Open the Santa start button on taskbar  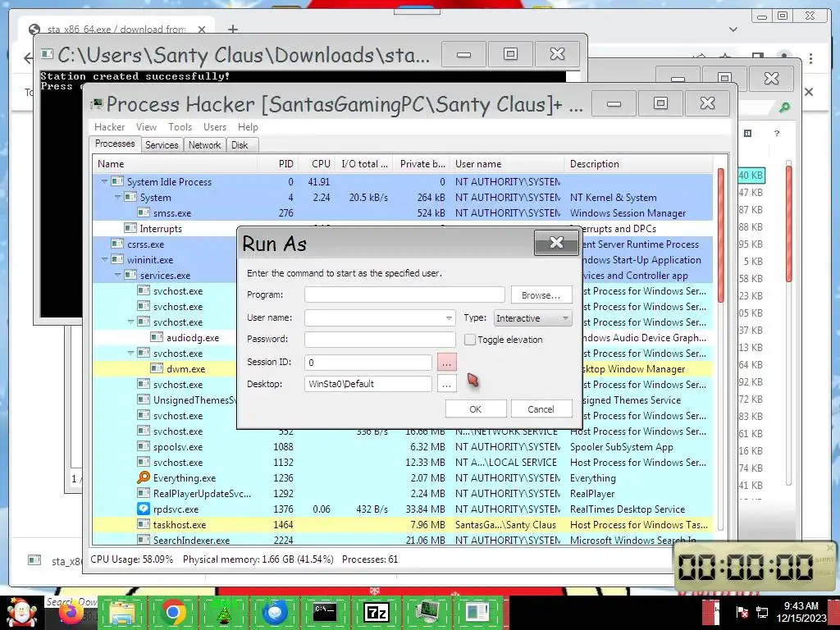click(x=21, y=613)
